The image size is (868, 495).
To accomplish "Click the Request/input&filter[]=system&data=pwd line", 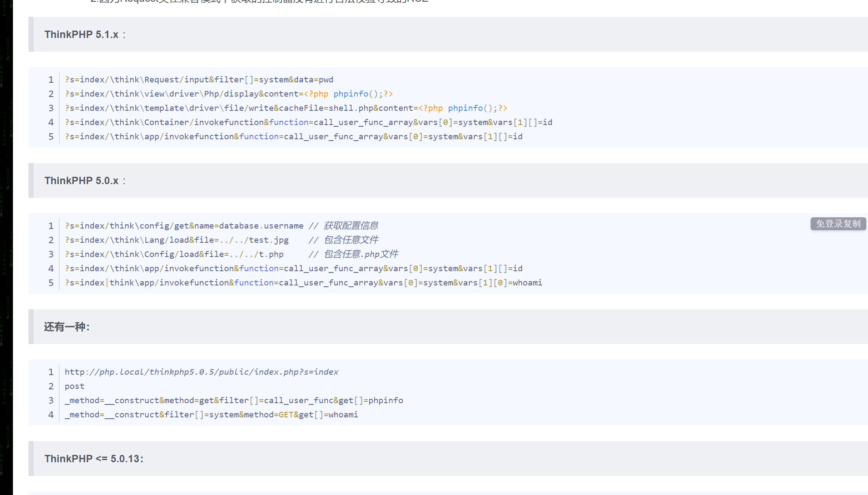I will pyautogui.click(x=199, y=80).
